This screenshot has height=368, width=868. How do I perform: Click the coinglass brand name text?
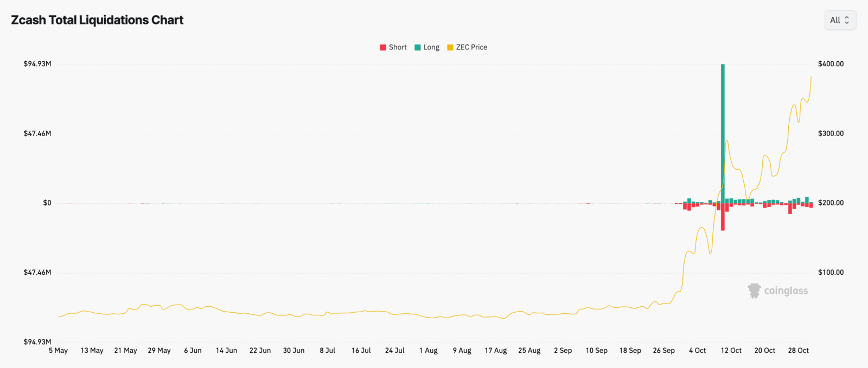click(x=786, y=290)
